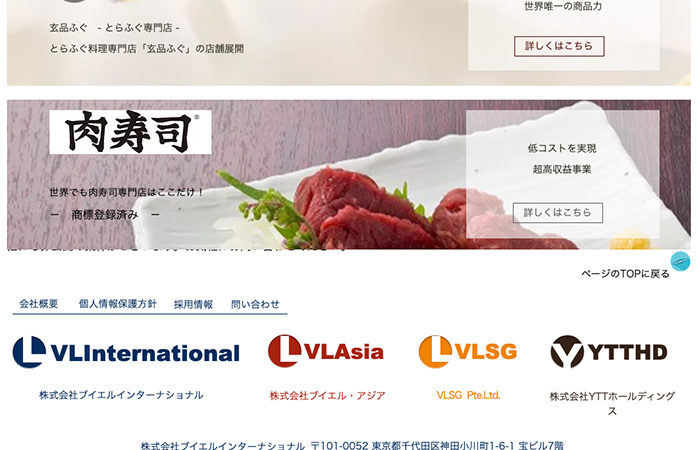Click the 肉寿司 brand logo
700x450 pixels.
[130, 132]
